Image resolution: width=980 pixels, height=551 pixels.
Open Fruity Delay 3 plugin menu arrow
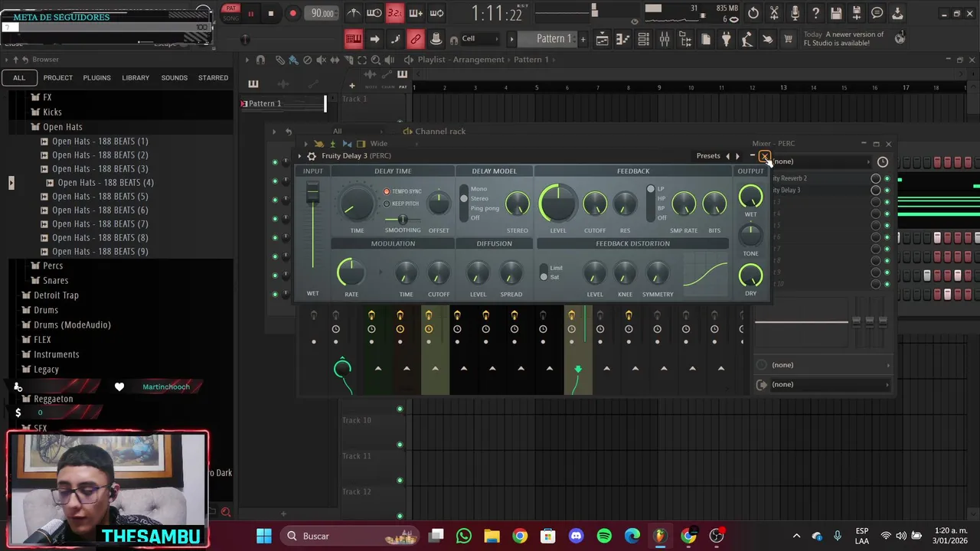300,156
